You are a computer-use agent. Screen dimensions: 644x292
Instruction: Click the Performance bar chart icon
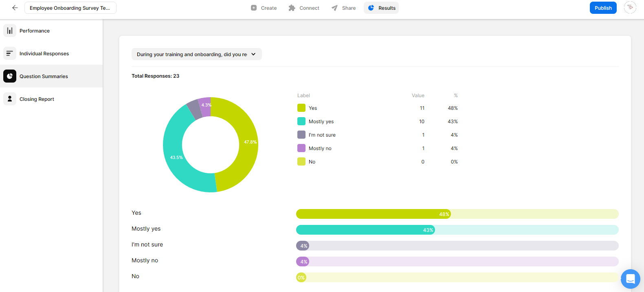click(x=10, y=31)
